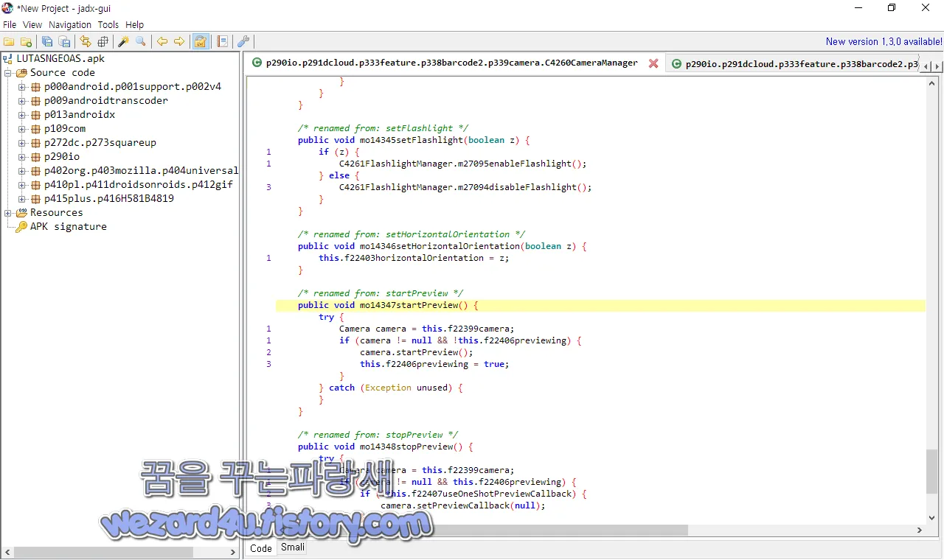Screen dimensions: 944x560
Task: Switch to the second p338barcode2 tab
Action: 793,64
